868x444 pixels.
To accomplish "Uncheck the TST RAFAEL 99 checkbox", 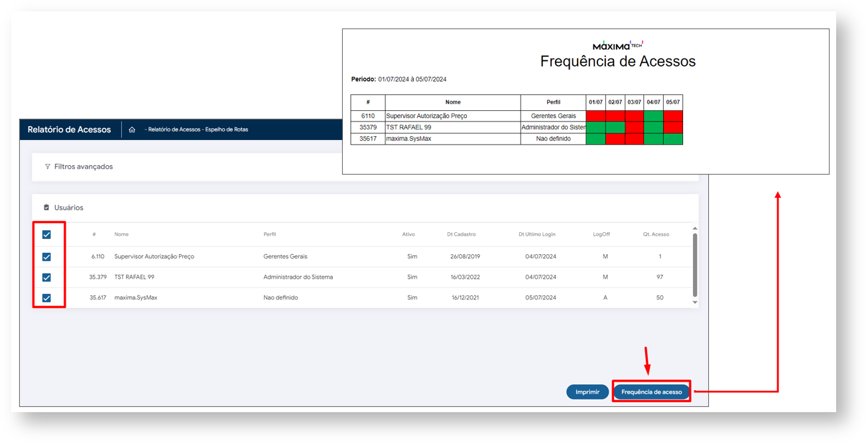I will pyautogui.click(x=46, y=277).
